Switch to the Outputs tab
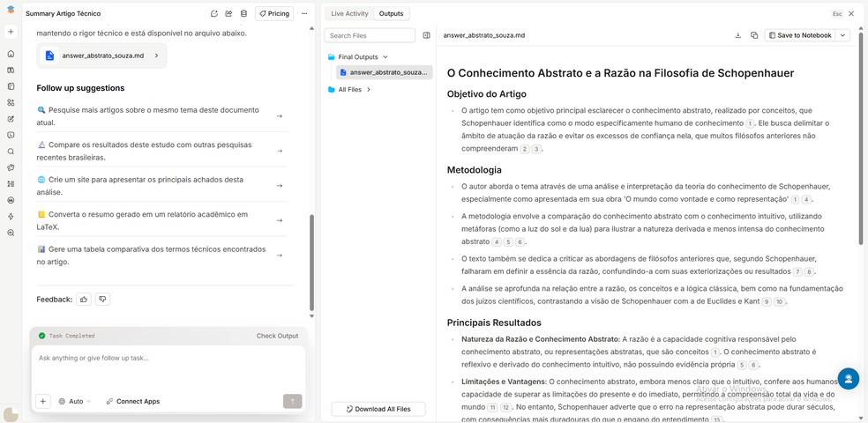Image resolution: width=868 pixels, height=423 pixels. (391, 14)
